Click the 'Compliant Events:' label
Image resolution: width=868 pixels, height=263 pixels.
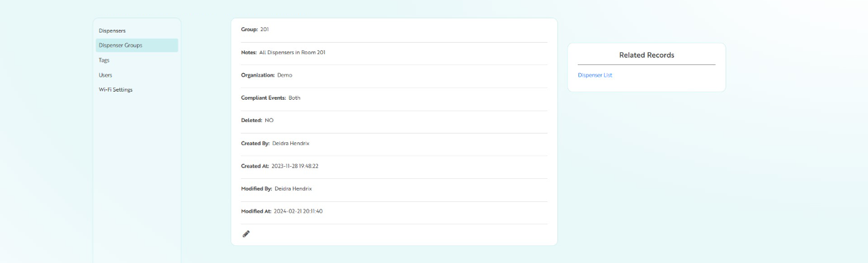pyautogui.click(x=264, y=98)
